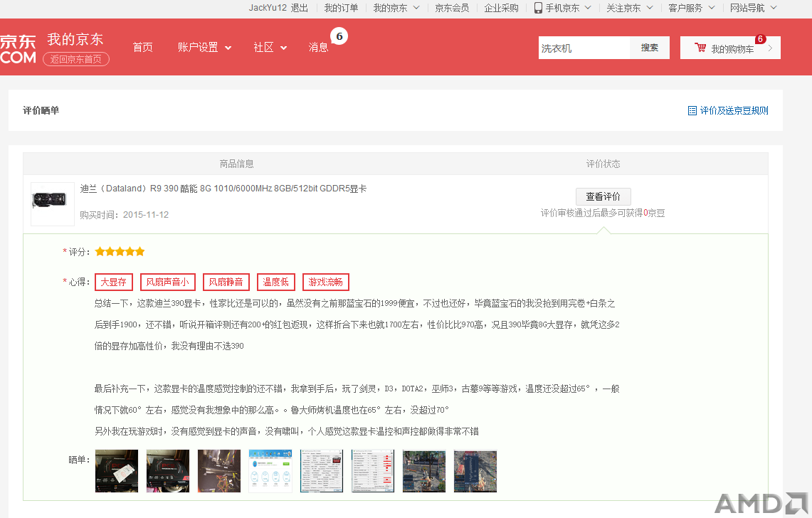The width and height of the screenshot is (812, 518).
Task: Click the 搜索 search button
Action: 650,48
